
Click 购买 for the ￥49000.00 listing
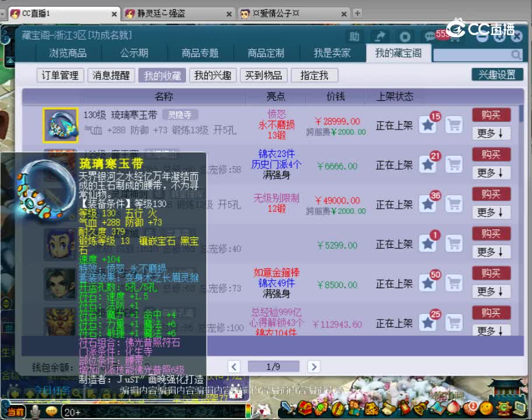(491, 194)
